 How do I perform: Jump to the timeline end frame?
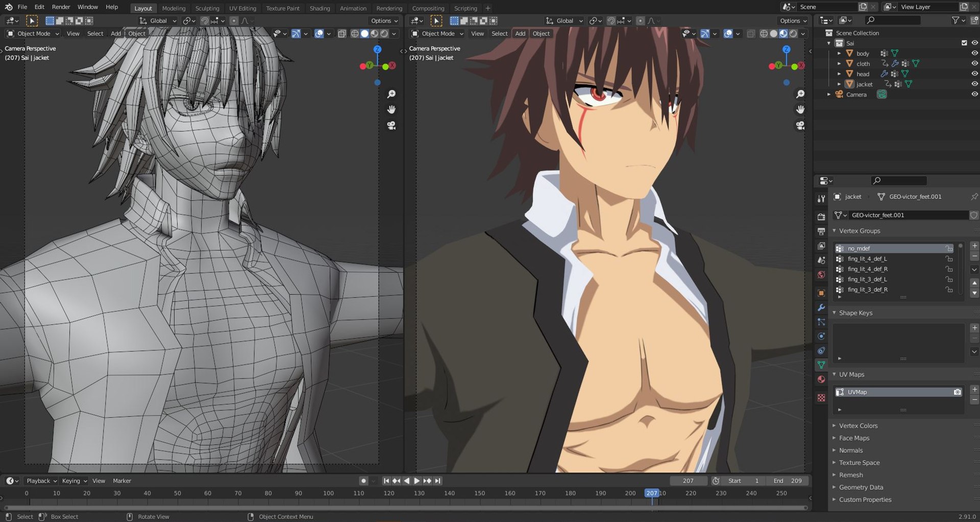coord(438,481)
